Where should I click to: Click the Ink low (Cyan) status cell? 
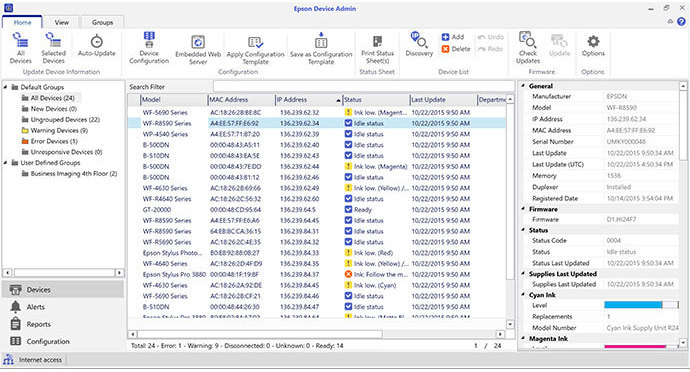tap(376, 285)
